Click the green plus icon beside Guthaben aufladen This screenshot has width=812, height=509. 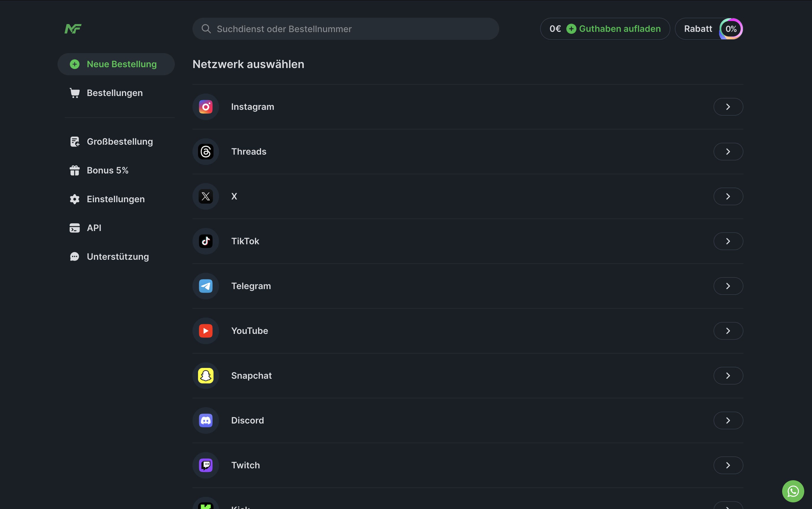pyautogui.click(x=571, y=29)
